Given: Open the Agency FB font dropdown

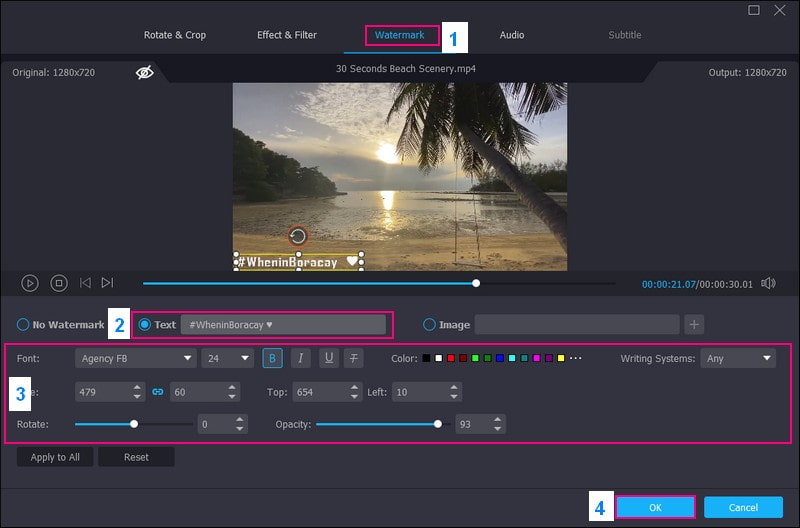Looking at the screenshot, I should point(135,358).
